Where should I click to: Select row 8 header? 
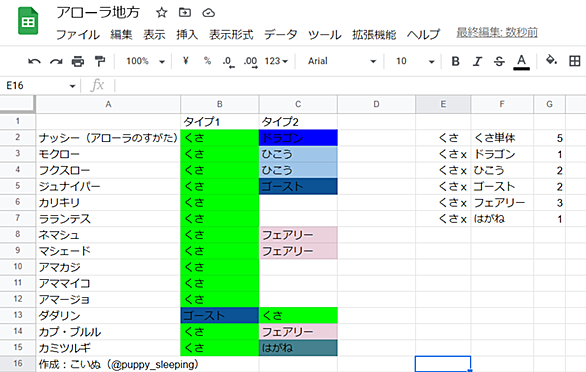click(x=18, y=234)
